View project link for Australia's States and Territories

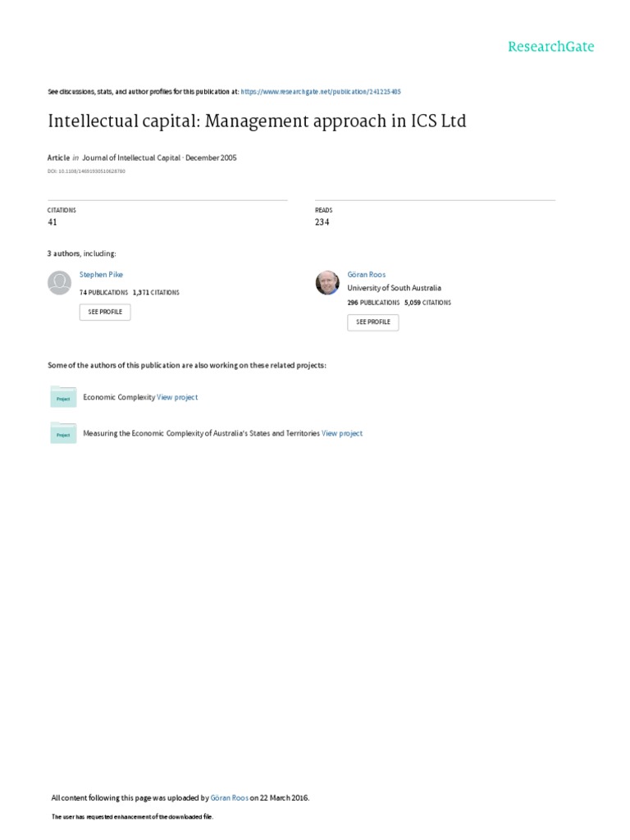(342, 433)
